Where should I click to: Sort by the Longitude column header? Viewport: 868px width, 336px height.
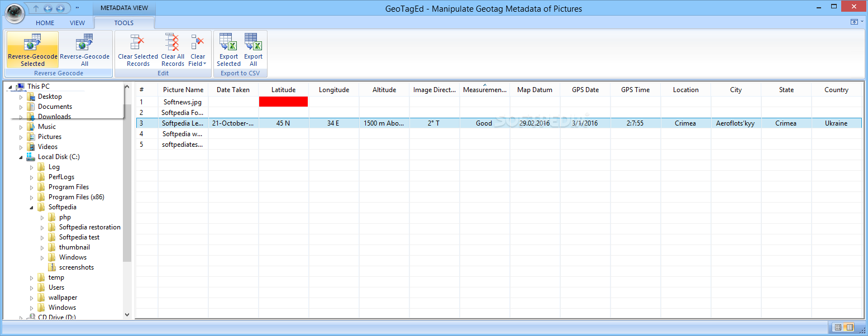click(334, 90)
